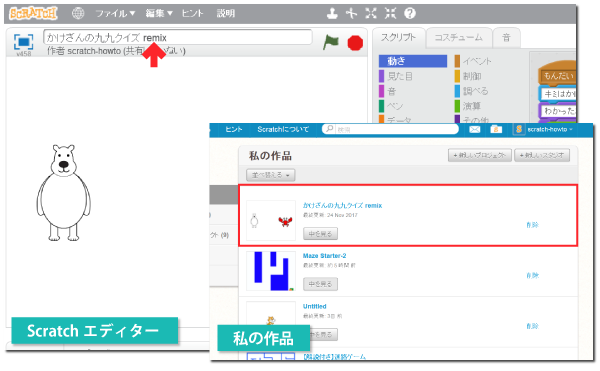Open messages envelope icon
This screenshot has width=600, height=371.
[474, 129]
